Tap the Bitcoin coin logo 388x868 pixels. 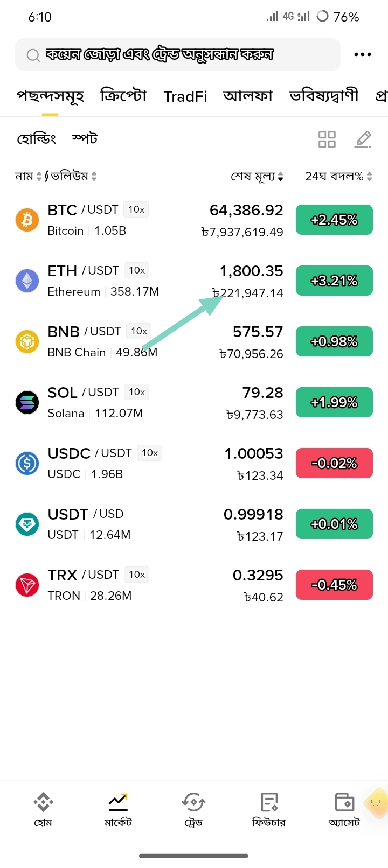click(x=27, y=220)
